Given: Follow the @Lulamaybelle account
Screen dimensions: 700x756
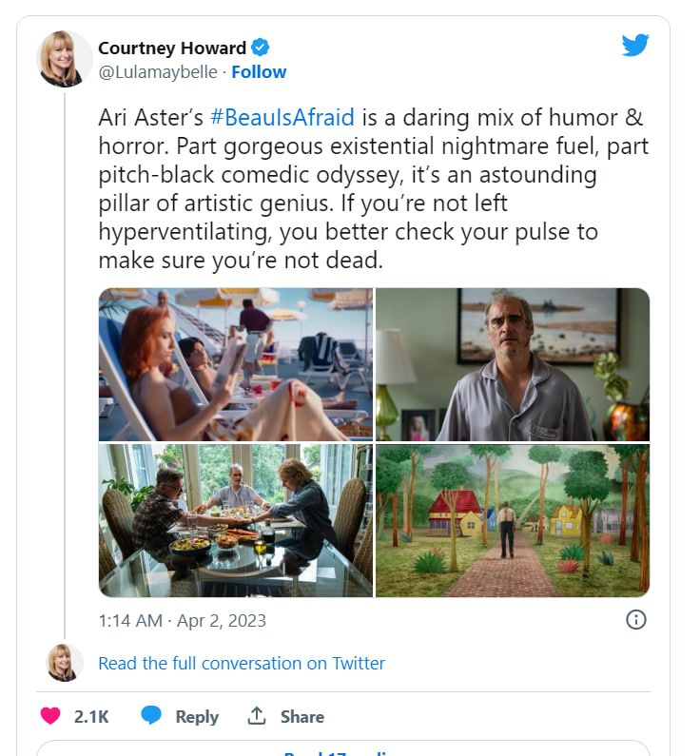Looking at the screenshot, I should 259,72.
